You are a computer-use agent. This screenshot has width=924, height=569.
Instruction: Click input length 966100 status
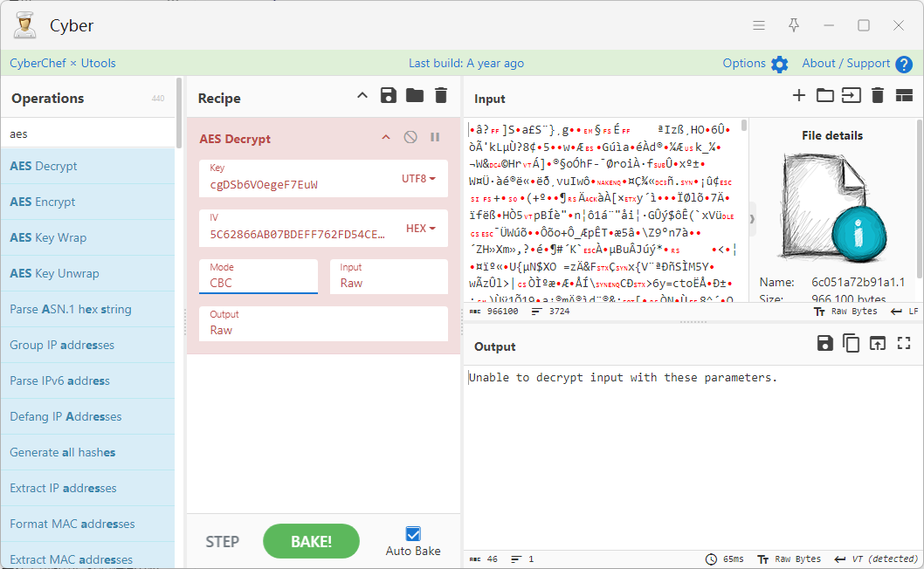[x=493, y=312]
